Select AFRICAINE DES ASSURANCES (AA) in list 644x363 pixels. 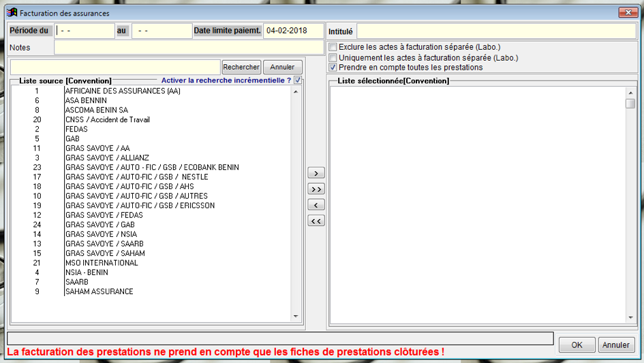123,91
